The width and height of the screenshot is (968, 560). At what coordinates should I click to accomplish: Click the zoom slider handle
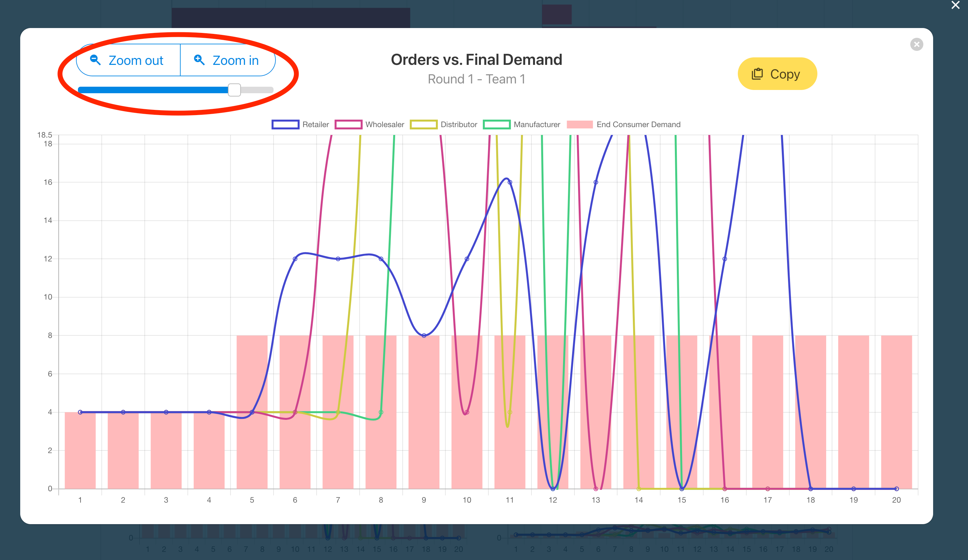pyautogui.click(x=234, y=90)
